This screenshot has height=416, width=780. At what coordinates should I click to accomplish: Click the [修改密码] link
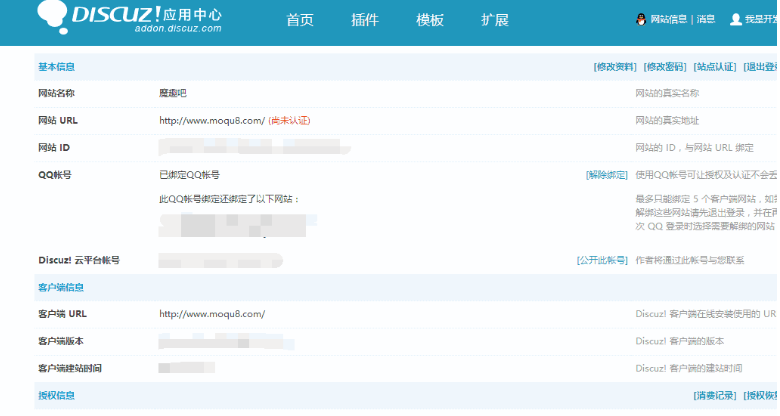point(665,67)
